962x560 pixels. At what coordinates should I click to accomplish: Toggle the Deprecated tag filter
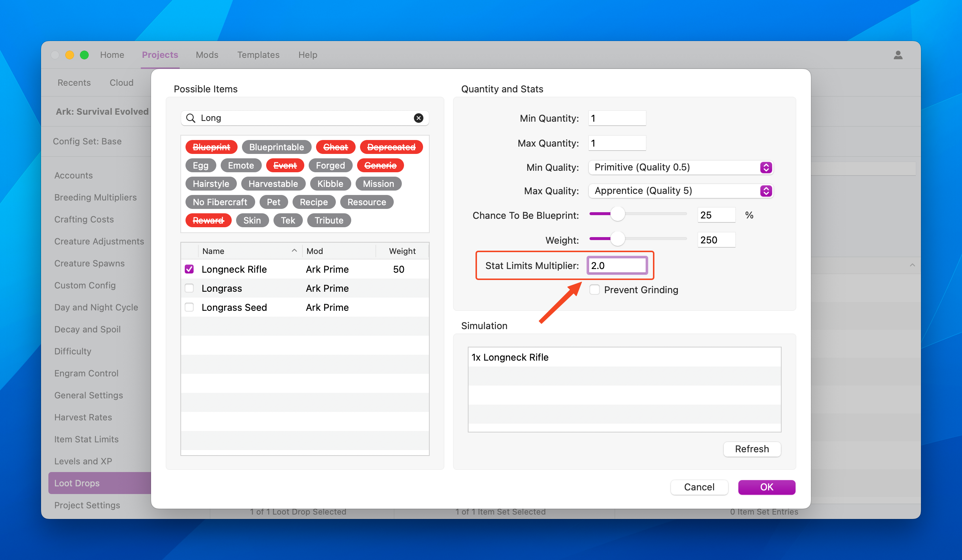391,147
